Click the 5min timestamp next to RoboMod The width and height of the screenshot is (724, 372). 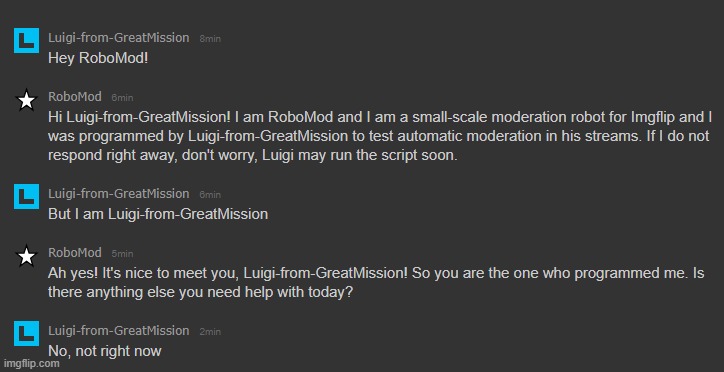122,254
